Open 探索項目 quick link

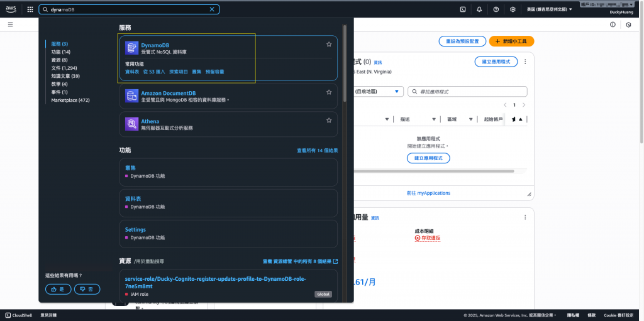point(179,72)
